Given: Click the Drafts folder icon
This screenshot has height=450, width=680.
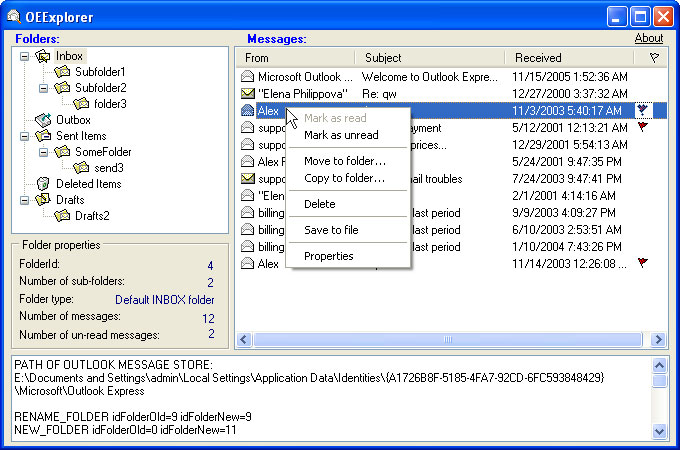Looking at the screenshot, I should (x=42, y=200).
